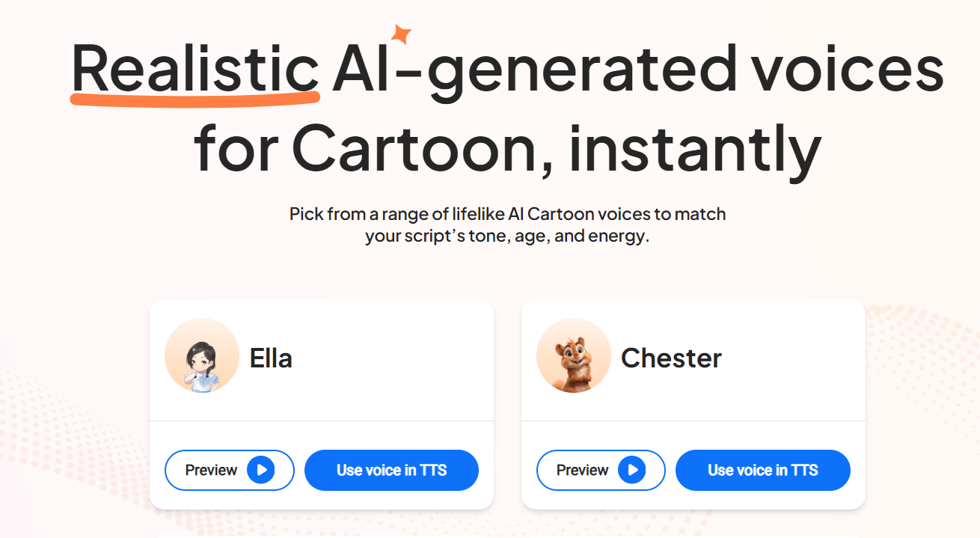980x538 pixels.
Task: Click the "Preview" label in Ella's card
Action: click(x=211, y=470)
